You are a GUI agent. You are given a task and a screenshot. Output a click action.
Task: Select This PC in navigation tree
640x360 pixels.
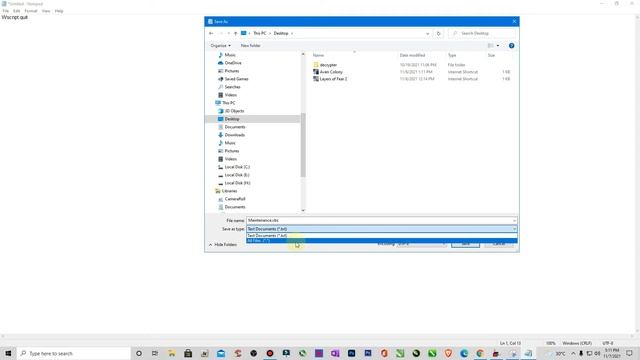point(228,103)
